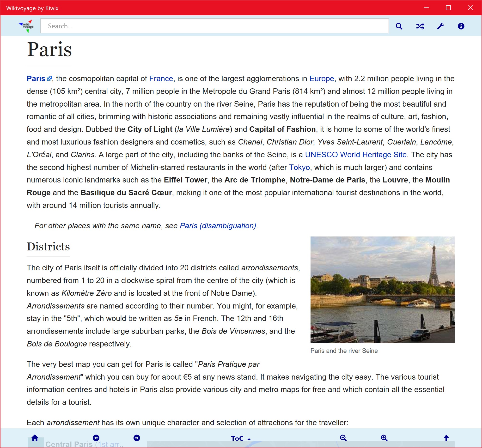Follow the France link

tap(161, 79)
